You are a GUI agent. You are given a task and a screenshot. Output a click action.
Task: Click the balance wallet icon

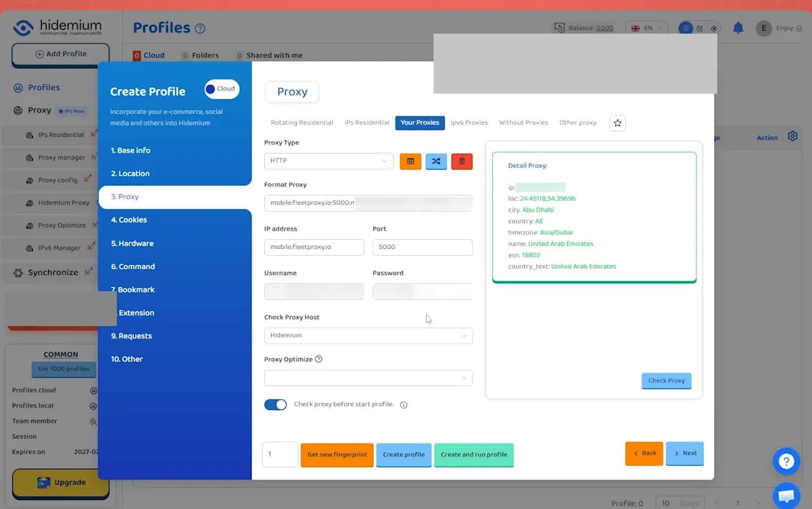point(559,28)
